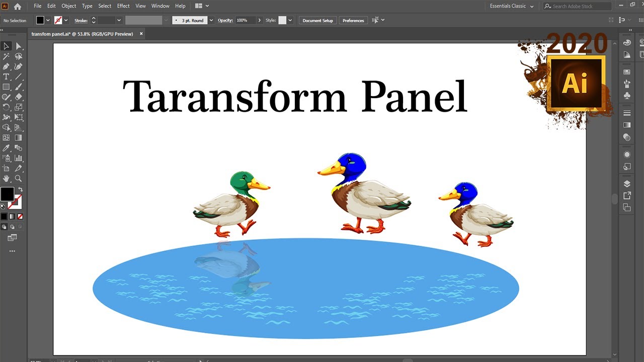This screenshot has height=362, width=644.
Task: Open the Swatches panel icon
Action: (627, 72)
